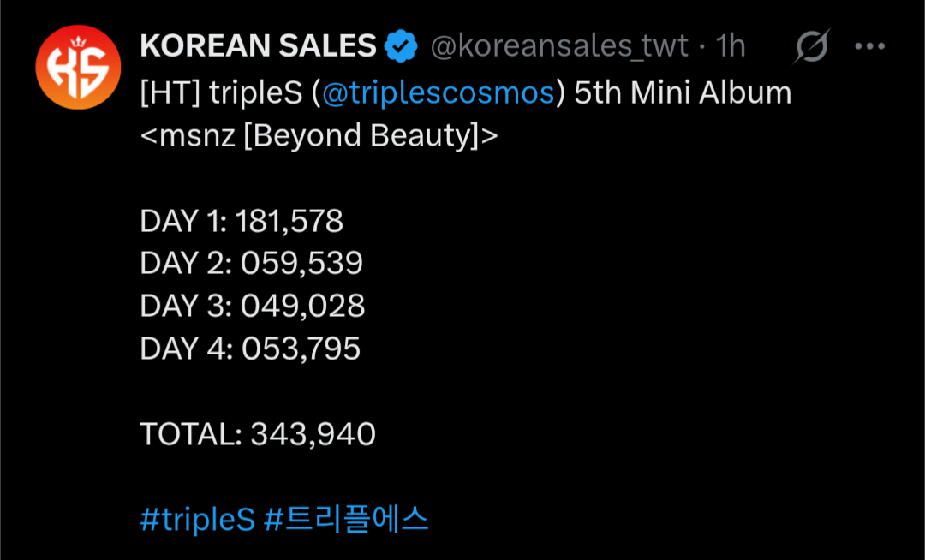The width and height of the screenshot is (925, 560).
Task: Open the three-dot more options menu
Action: (x=869, y=46)
